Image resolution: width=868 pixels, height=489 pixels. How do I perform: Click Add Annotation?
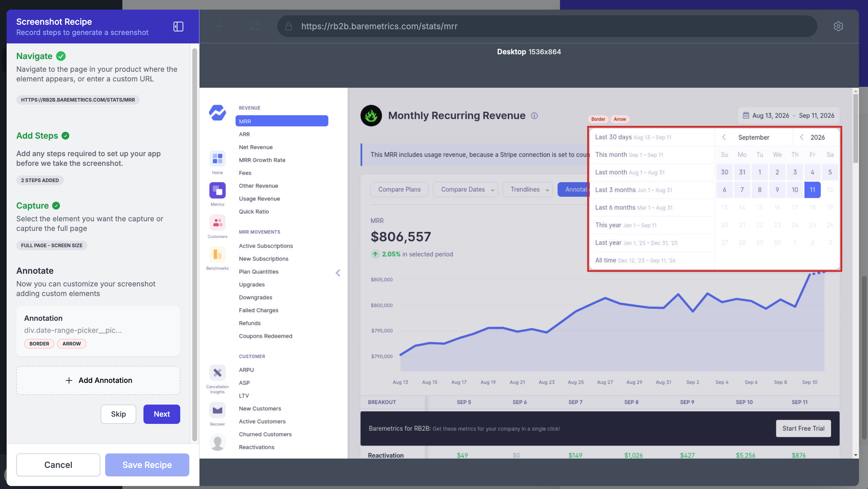click(98, 380)
